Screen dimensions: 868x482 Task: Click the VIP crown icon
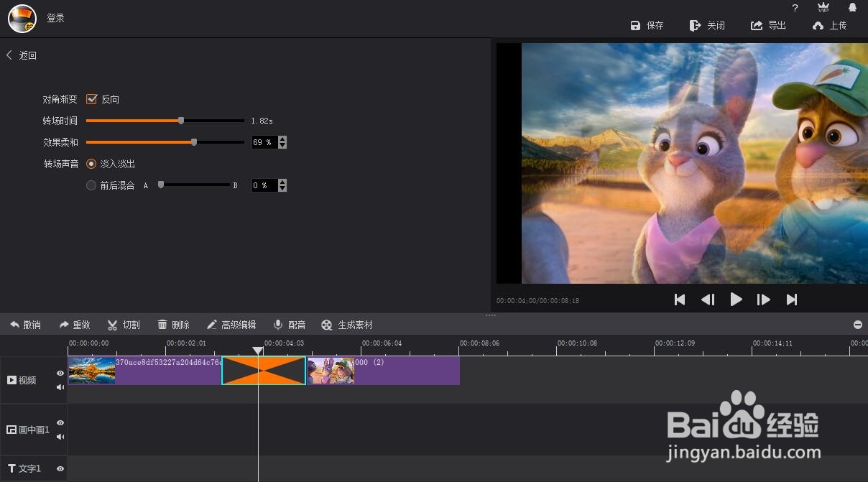[x=823, y=7]
